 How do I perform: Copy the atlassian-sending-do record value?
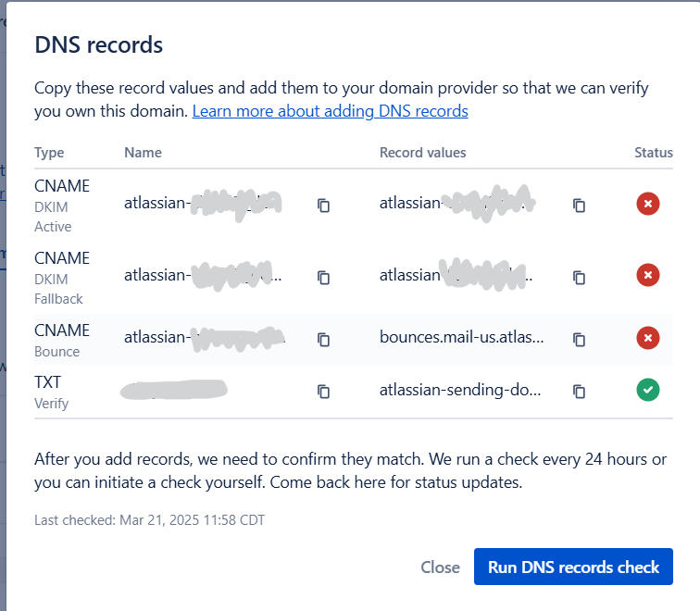pyautogui.click(x=579, y=392)
